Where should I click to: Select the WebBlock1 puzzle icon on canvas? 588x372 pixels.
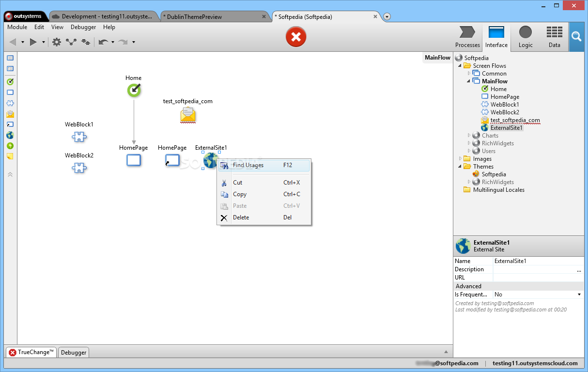click(x=79, y=137)
